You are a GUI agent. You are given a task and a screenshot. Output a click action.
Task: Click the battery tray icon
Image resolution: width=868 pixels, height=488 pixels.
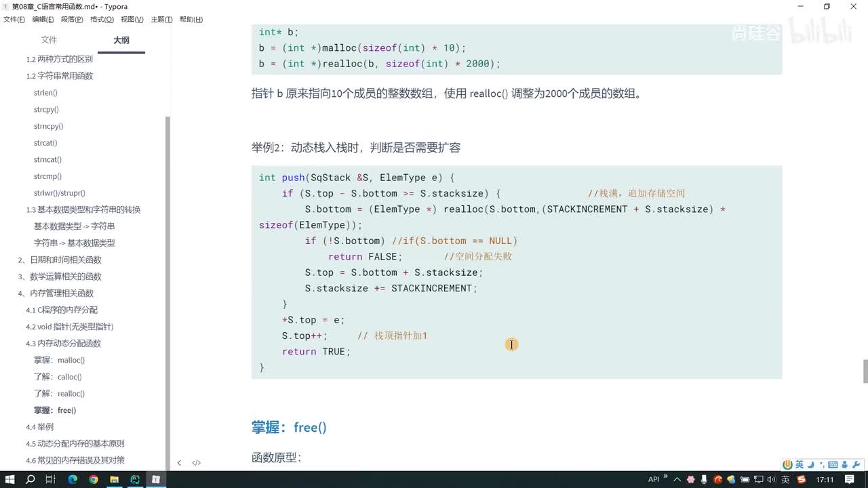click(745, 479)
